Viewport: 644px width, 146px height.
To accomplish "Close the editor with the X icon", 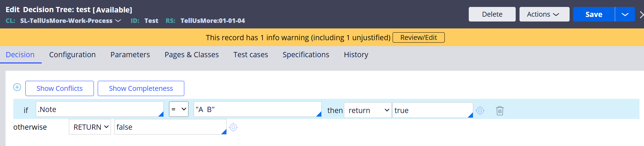I will tap(642, 15).
